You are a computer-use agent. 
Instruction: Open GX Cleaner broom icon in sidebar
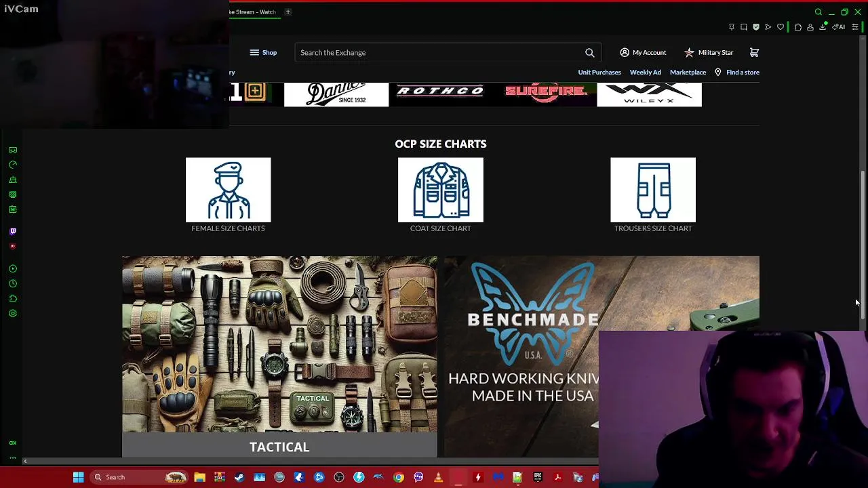pos(13,180)
